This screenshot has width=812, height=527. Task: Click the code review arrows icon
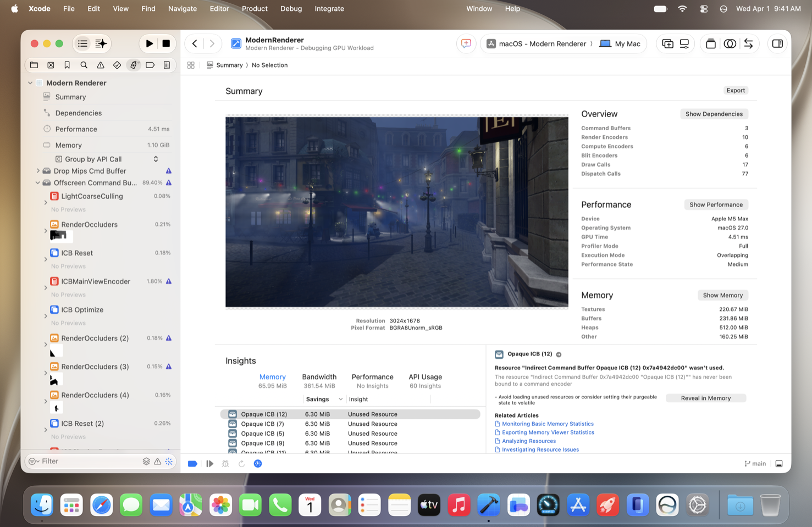pyautogui.click(x=748, y=43)
